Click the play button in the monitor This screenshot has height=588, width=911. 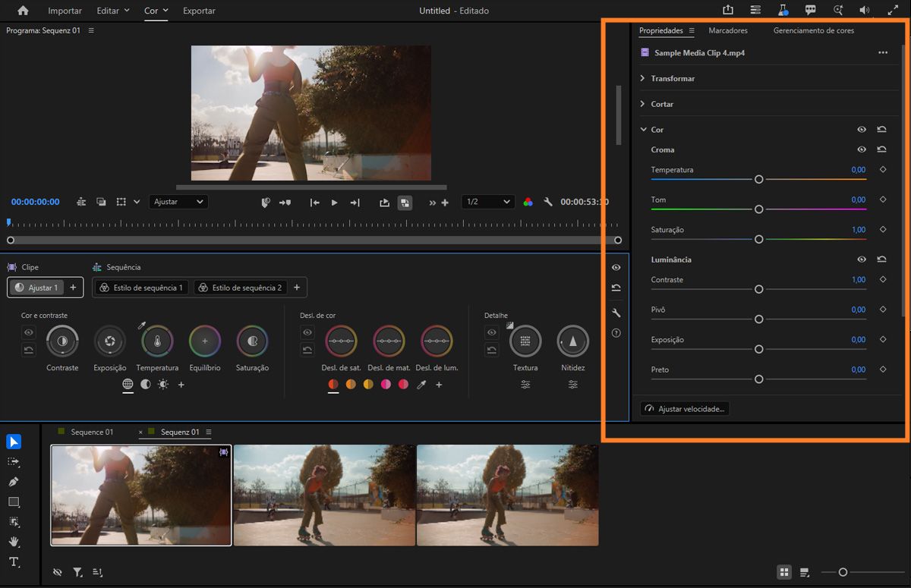pyautogui.click(x=334, y=203)
